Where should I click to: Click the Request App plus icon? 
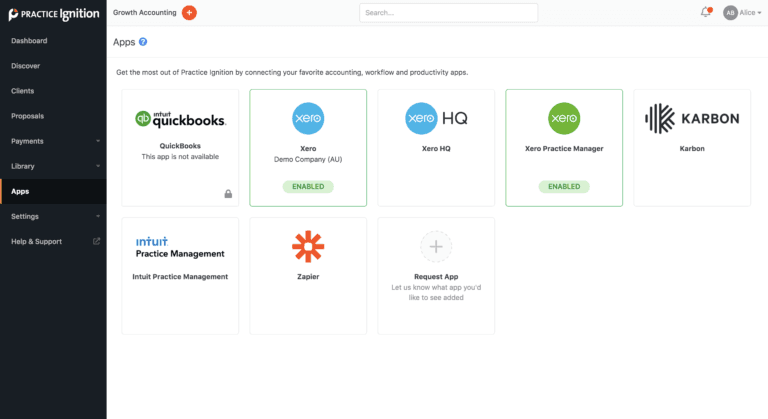(436, 246)
